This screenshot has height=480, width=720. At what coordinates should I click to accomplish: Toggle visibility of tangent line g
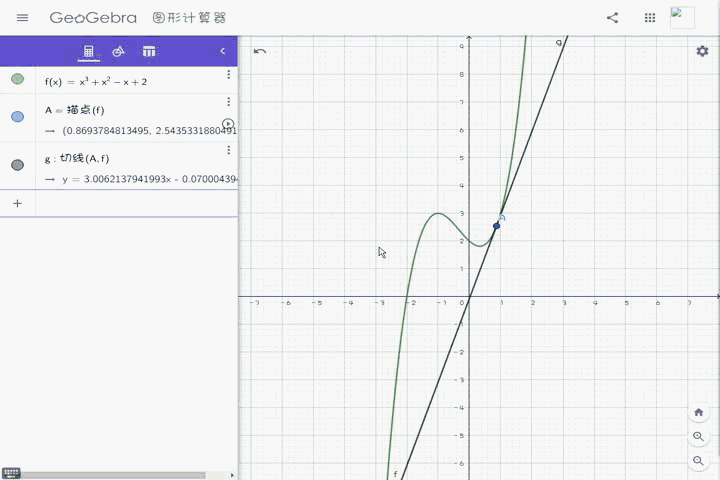point(18,165)
